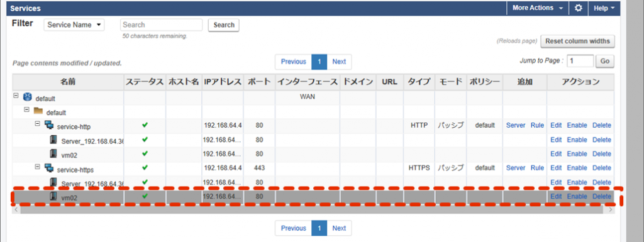Focus the Jump to Page input field

click(x=580, y=61)
